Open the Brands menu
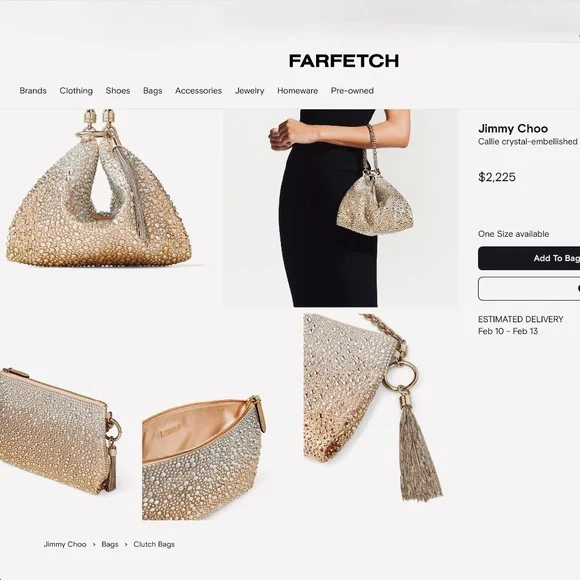580x580 pixels. [33, 91]
